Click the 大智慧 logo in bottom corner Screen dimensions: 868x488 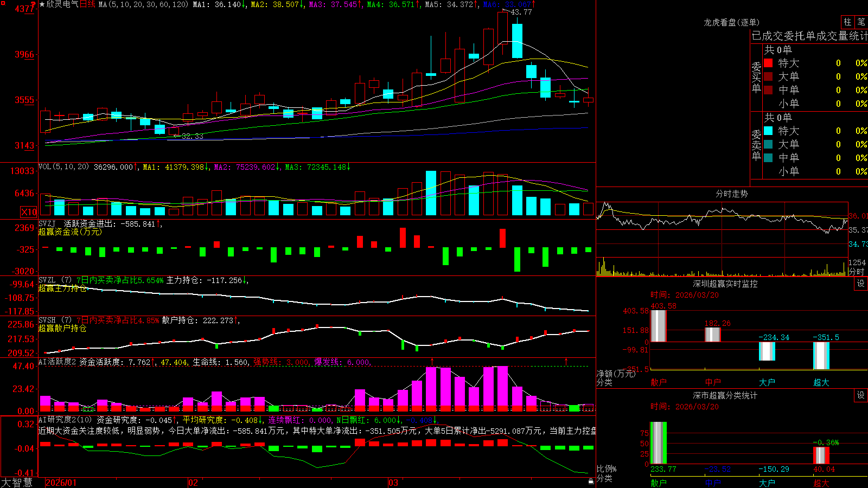pos(17,483)
